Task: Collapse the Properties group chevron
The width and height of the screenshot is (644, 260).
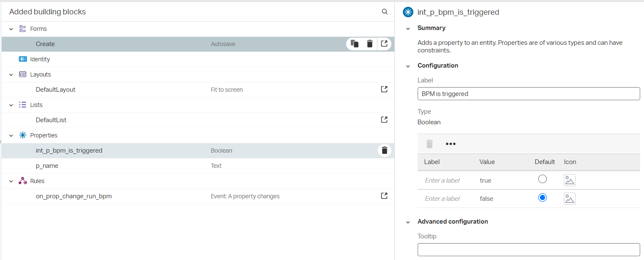Action: pyautogui.click(x=11, y=135)
